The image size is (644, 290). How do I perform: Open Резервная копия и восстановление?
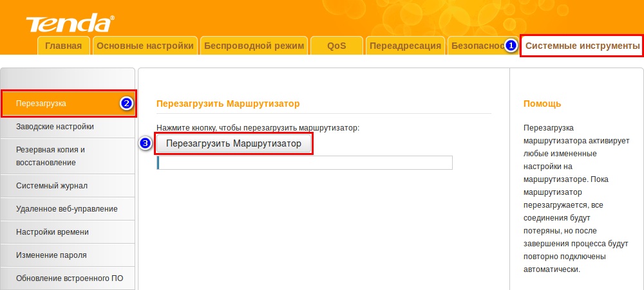68,156
